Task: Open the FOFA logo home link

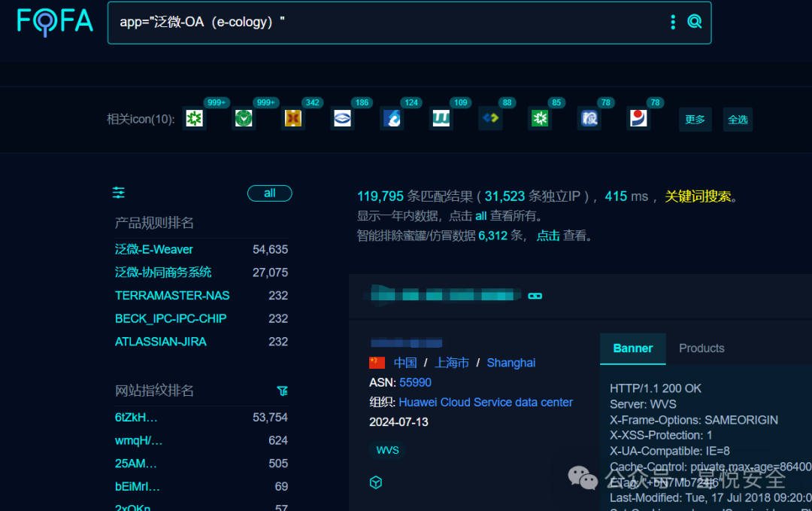Action: coord(55,23)
